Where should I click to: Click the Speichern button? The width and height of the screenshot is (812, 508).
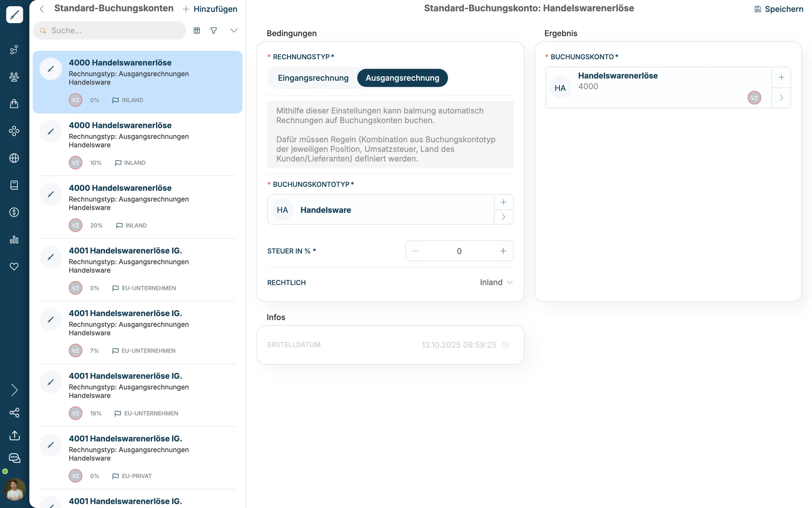point(779,9)
